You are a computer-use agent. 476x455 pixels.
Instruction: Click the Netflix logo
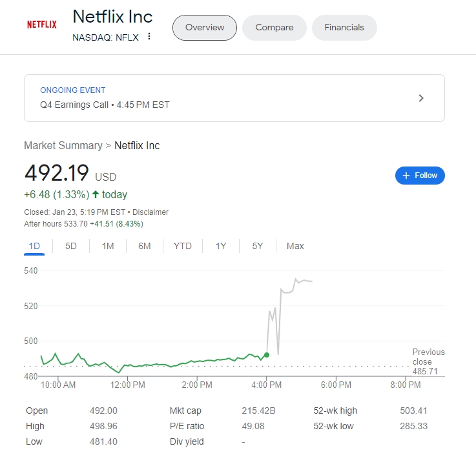tap(42, 25)
